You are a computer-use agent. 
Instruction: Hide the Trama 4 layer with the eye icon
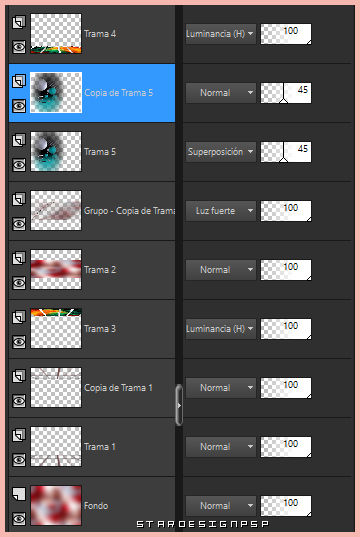tap(19, 47)
